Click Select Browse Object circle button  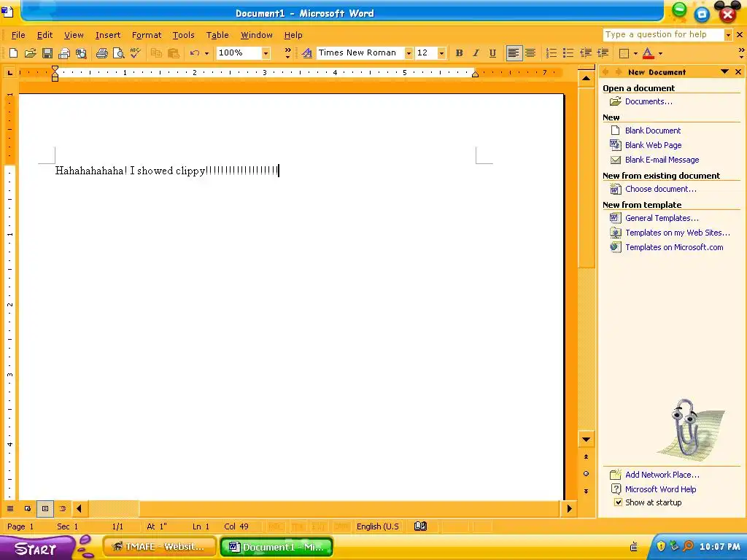586,474
